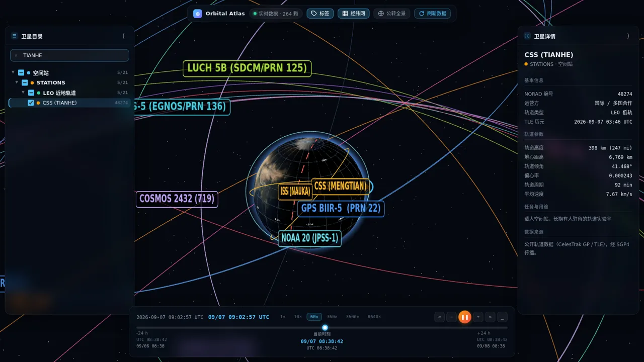Collapse the STATIONS tree node
The height and width of the screenshot is (362, 644).
(x=17, y=82)
